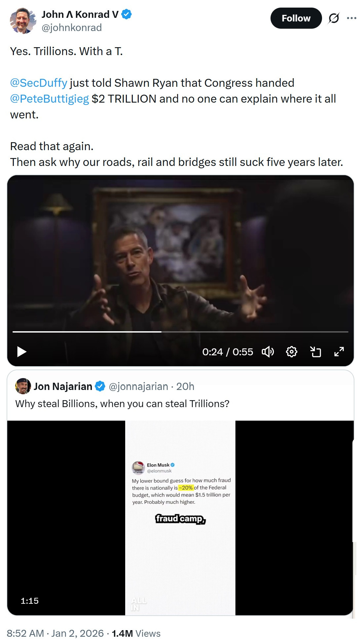Viewport: 362px width, 644px height.
Task: Open the @PeteButtigieg mention link
Action: 50,99
